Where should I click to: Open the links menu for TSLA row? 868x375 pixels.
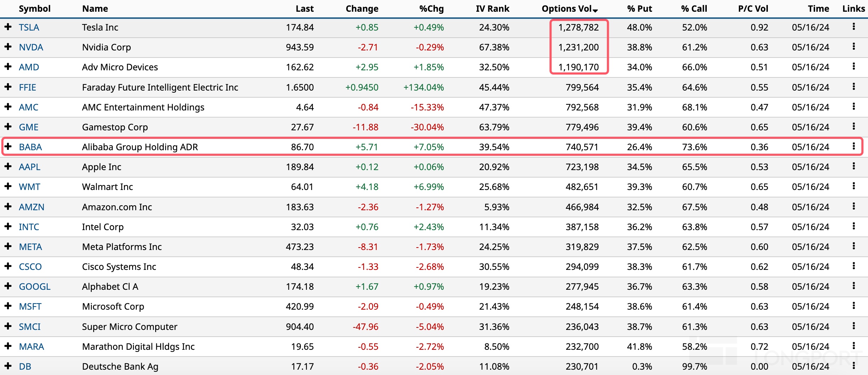(x=853, y=27)
